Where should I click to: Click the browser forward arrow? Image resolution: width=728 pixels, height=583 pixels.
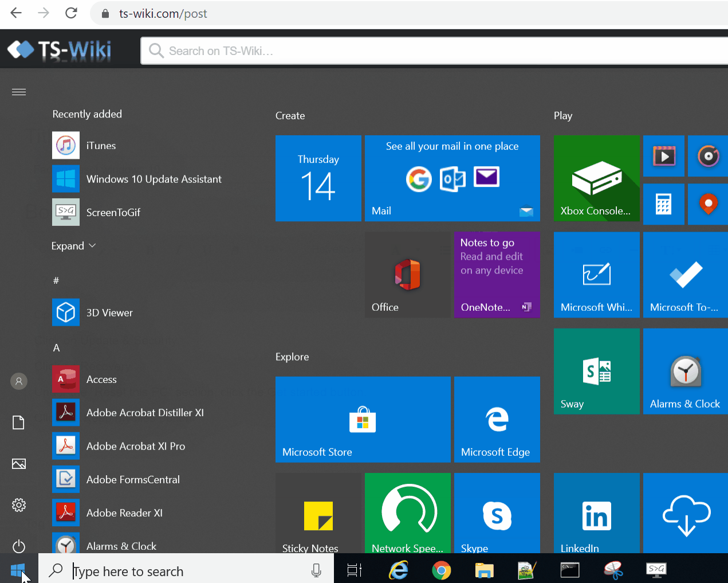[x=44, y=13]
